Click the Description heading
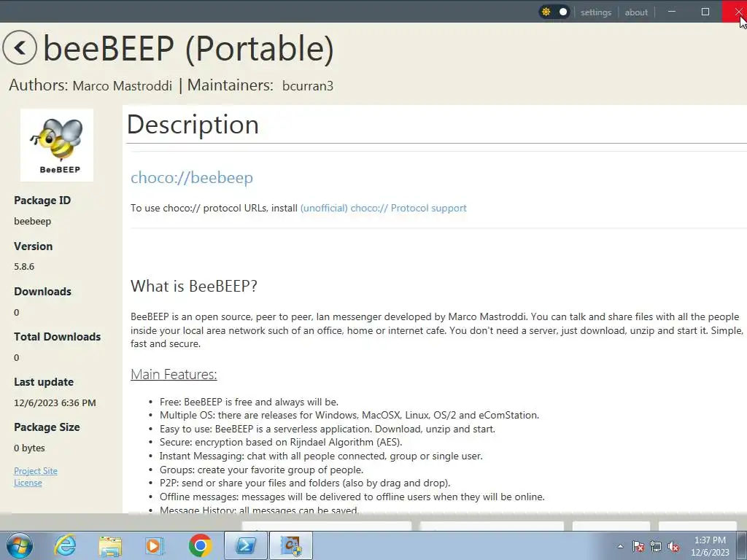Screen dimensions: 747x560 [193, 125]
